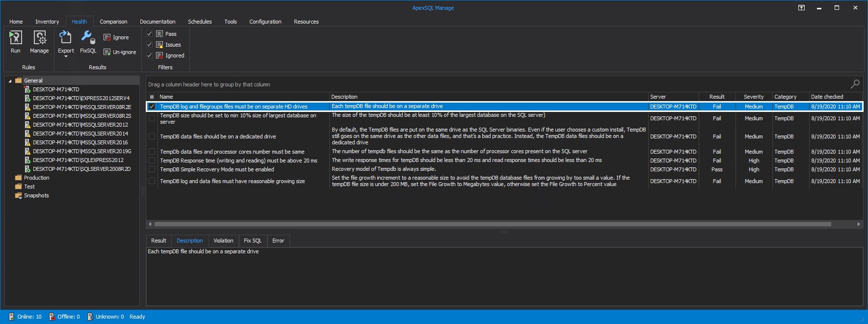Select the MSSQLSERVER2019G instance
Screen dimensions: 868x324
[x=82, y=151]
